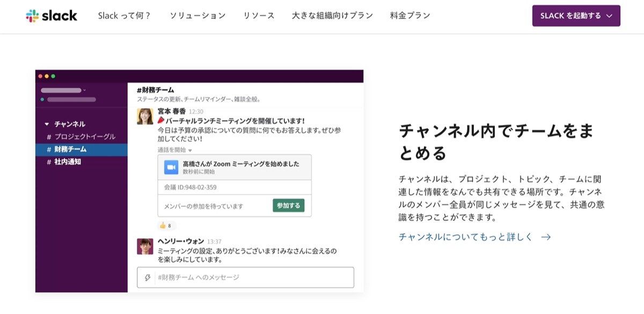
Task: Click the Slack logo in header
Action: click(x=52, y=16)
